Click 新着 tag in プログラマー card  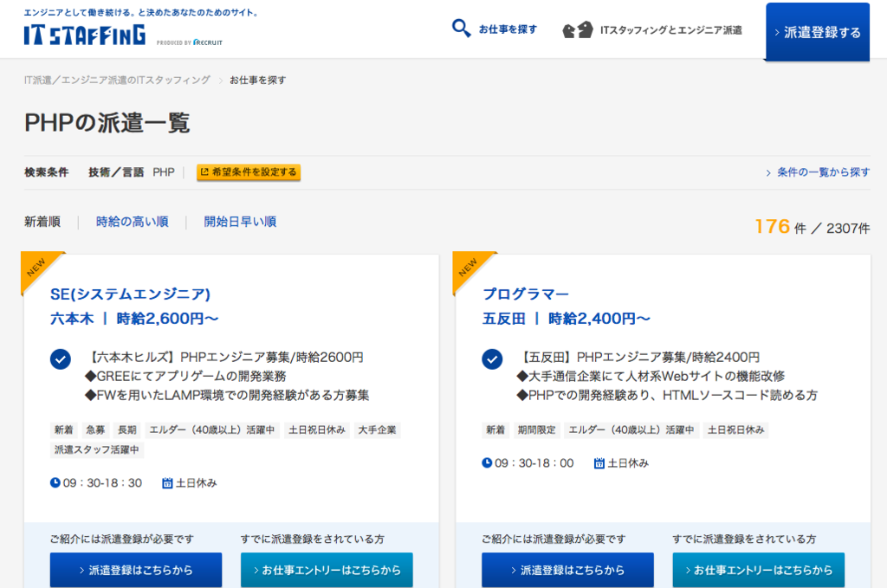pyautogui.click(x=495, y=430)
